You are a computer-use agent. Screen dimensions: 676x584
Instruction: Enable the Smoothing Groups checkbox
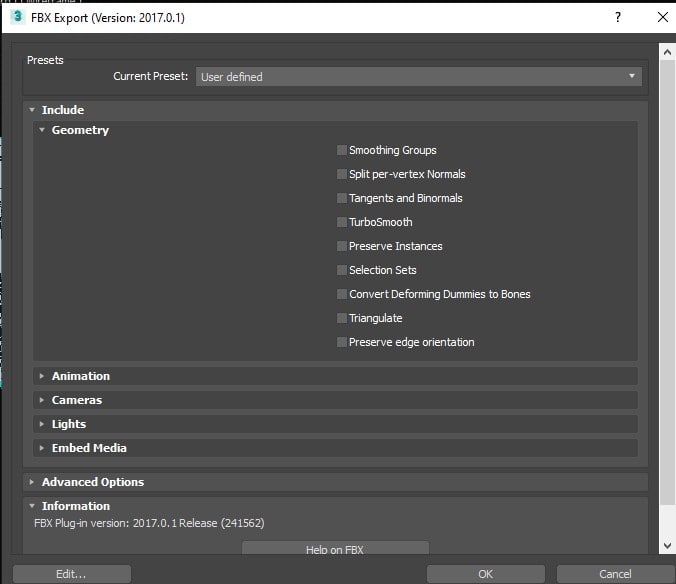341,150
